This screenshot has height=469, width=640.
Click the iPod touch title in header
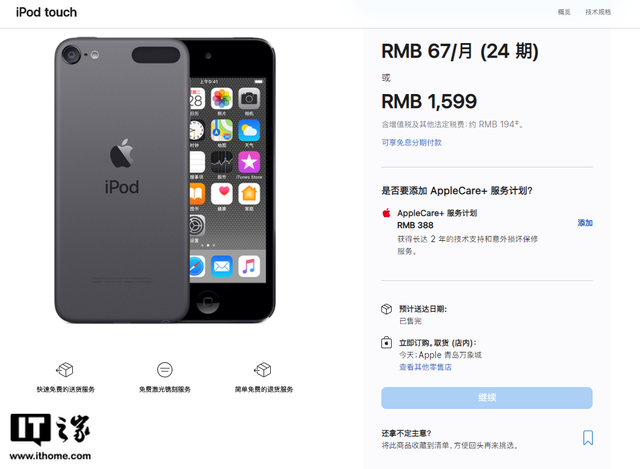(46, 12)
